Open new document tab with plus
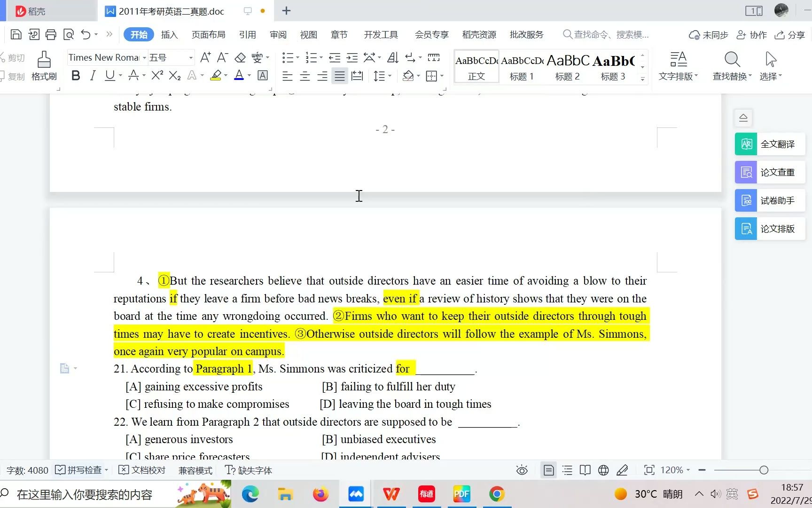The height and width of the screenshot is (508, 812). (286, 11)
